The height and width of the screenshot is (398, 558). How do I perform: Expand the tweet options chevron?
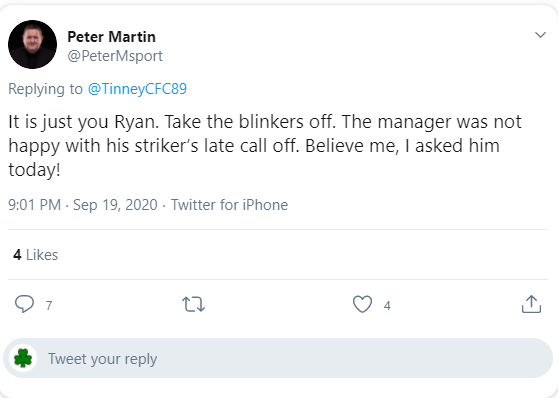(x=540, y=35)
